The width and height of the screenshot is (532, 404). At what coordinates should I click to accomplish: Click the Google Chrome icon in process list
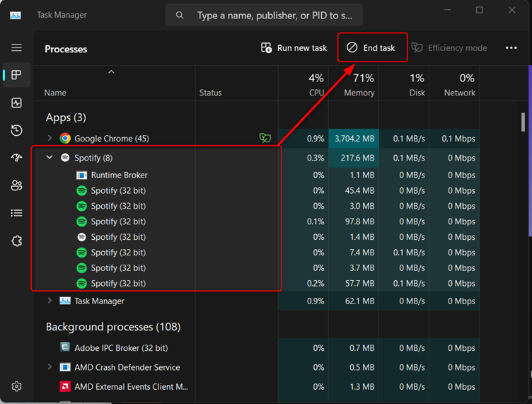click(x=65, y=139)
